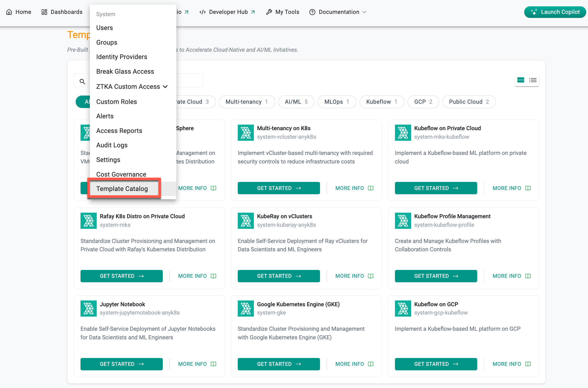
Task: Filter by Public Cloud category chip
Action: point(469,102)
